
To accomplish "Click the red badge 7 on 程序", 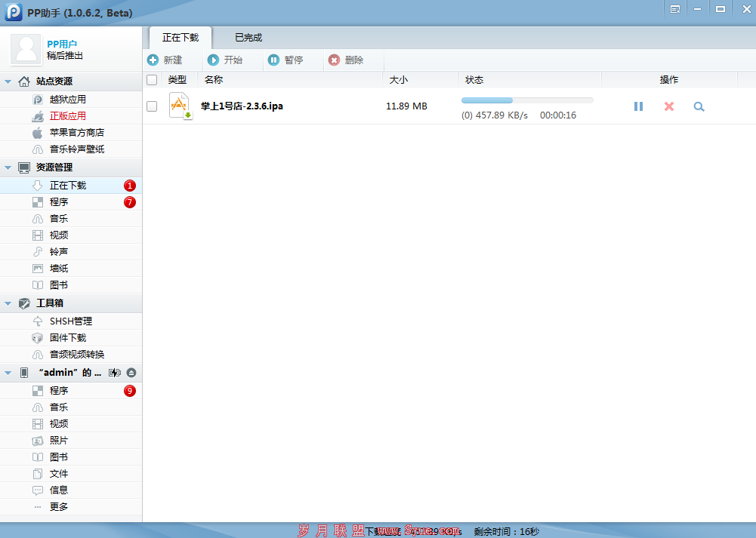I will tap(130, 202).
